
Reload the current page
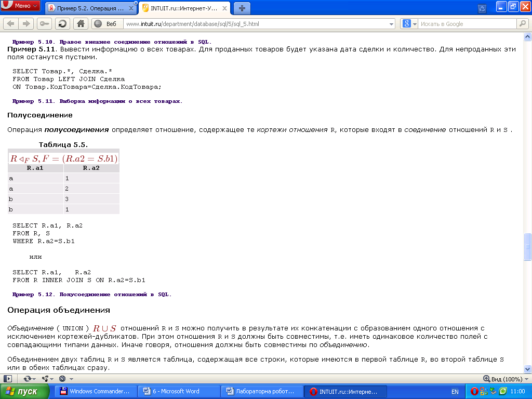tap(62, 23)
